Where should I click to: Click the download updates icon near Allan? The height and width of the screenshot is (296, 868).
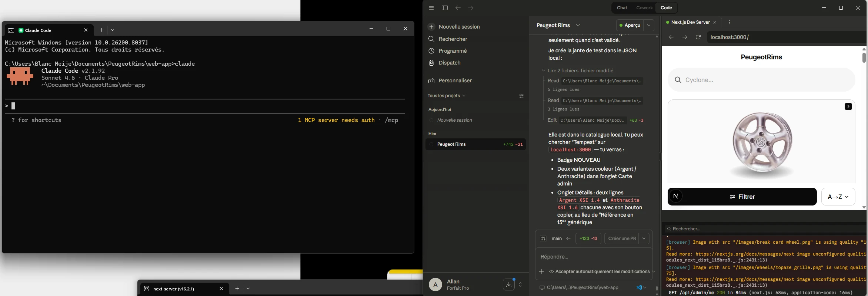(x=509, y=285)
